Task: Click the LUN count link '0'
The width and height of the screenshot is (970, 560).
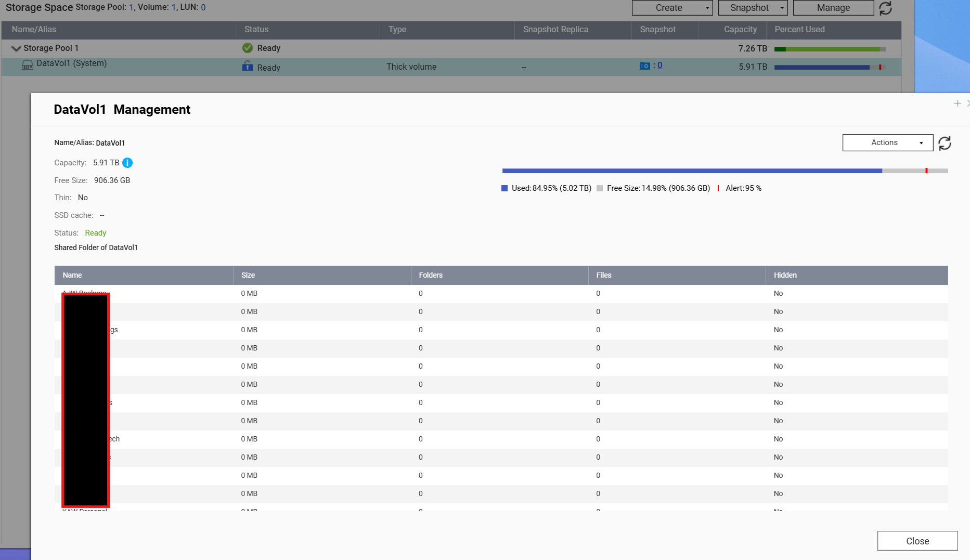Action: coord(203,7)
